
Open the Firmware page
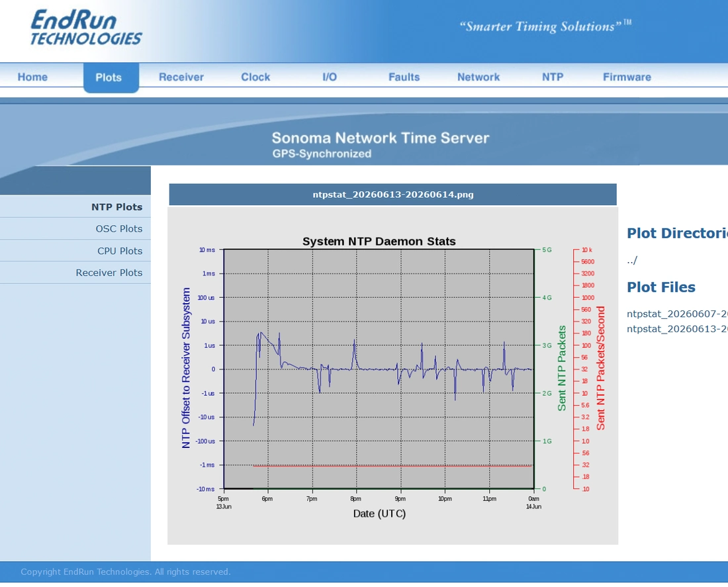(627, 77)
